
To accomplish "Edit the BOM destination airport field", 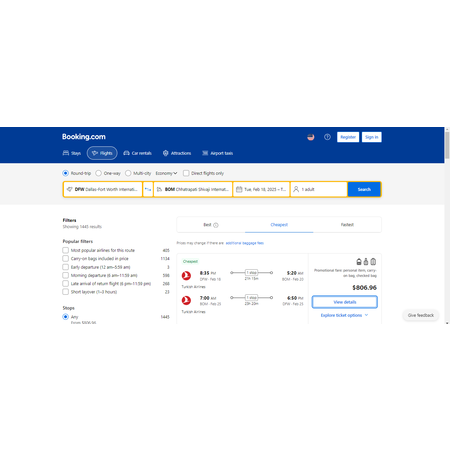I will coord(193,189).
